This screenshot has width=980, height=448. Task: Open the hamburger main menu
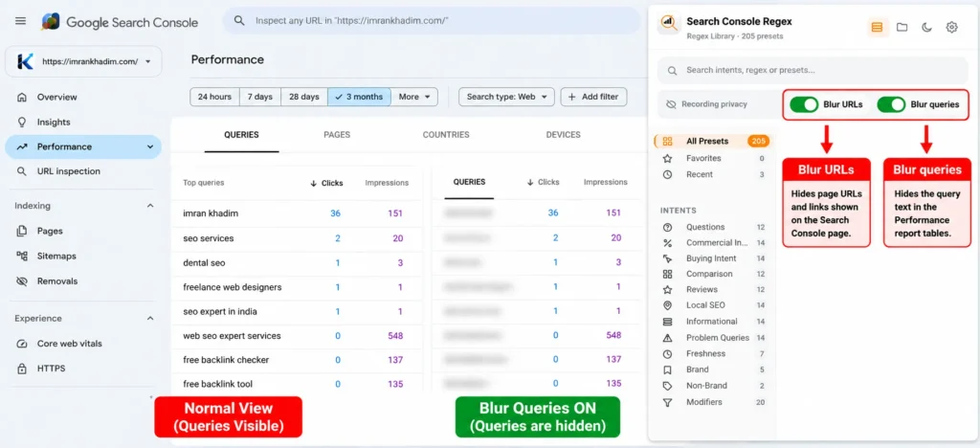(x=21, y=21)
